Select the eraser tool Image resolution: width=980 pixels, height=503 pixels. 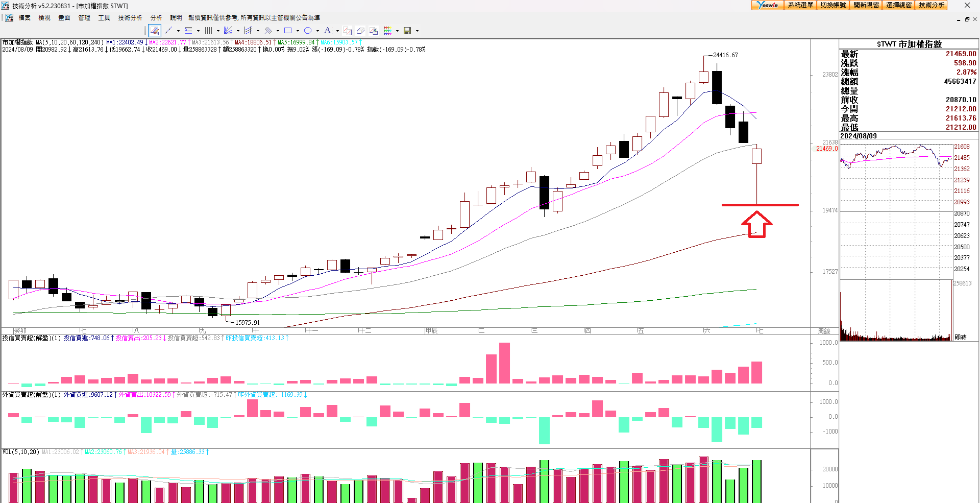pyautogui.click(x=360, y=31)
